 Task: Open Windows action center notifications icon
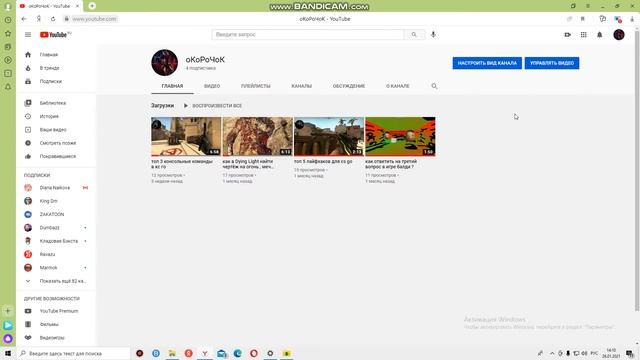[630, 353]
